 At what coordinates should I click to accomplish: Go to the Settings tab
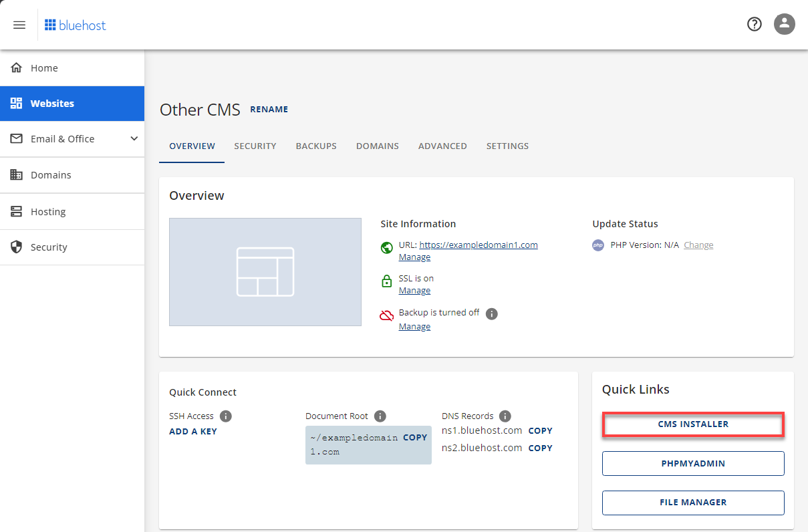tap(507, 146)
